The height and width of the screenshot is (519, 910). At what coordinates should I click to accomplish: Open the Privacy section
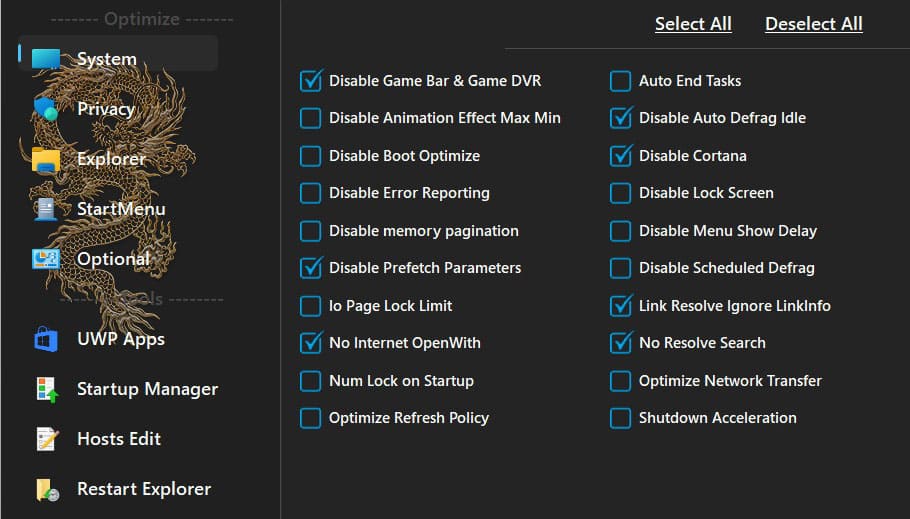[106, 109]
